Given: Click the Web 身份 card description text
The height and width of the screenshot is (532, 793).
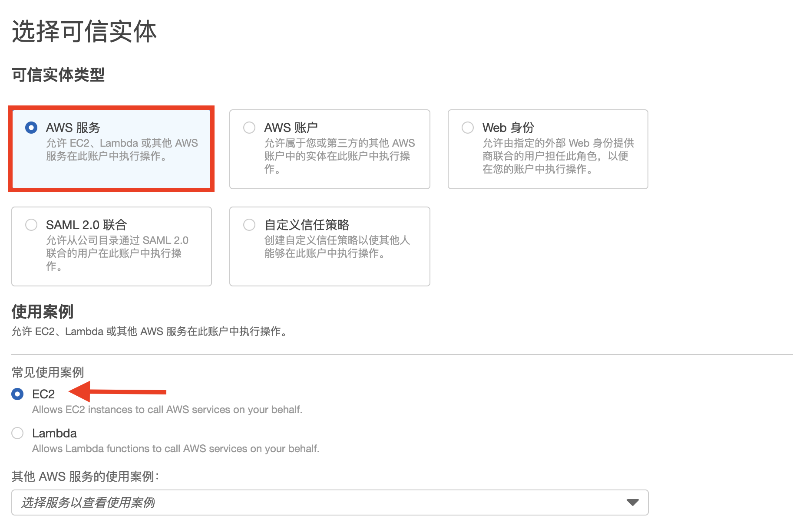Looking at the screenshot, I should [x=558, y=156].
